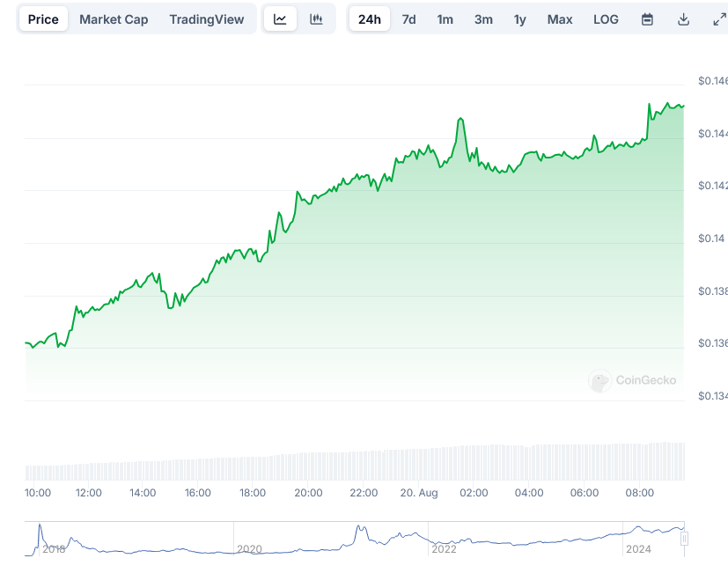Click the 02:00 time axis label
Screen dimensions: 728x573
pos(474,493)
